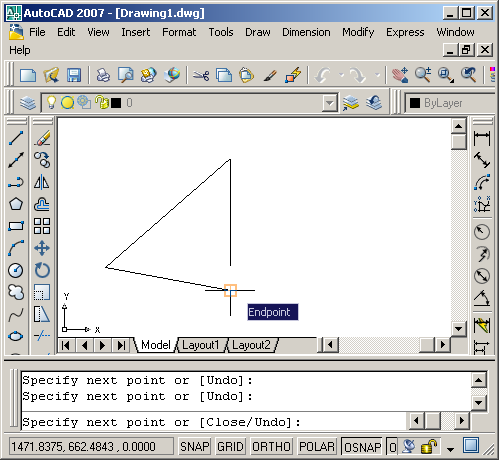Activate Zoom Realtime magnifier tool

click(423, 75)
